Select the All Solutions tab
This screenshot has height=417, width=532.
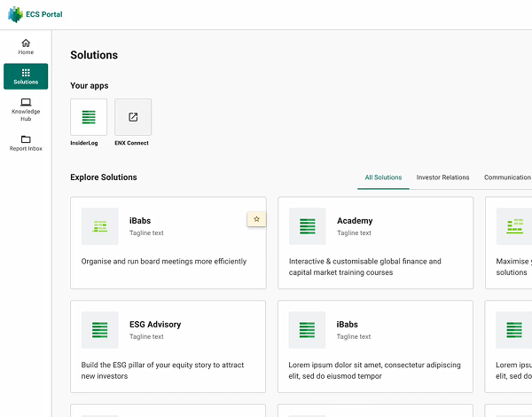[x=383, y=177]
